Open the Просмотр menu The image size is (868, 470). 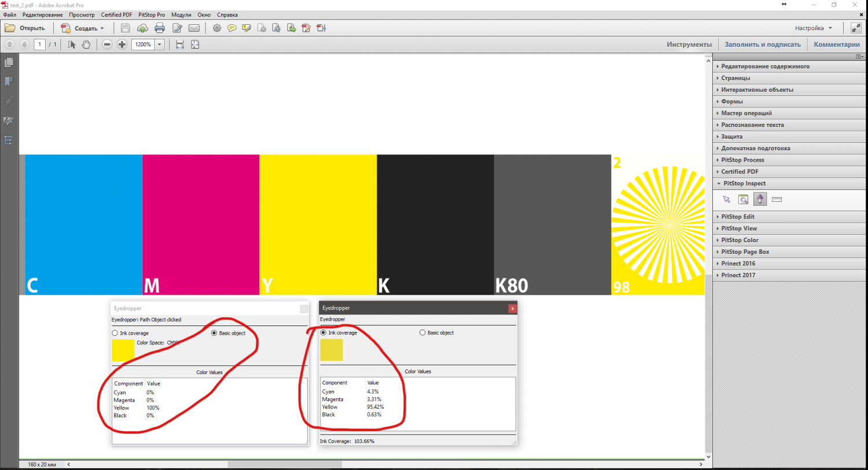click(82, 14)
